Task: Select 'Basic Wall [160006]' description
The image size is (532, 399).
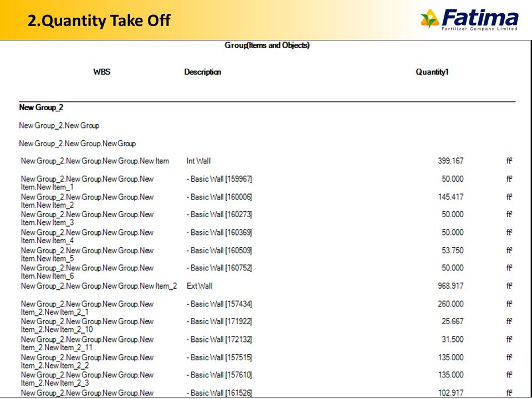Action: pos(219,197)
